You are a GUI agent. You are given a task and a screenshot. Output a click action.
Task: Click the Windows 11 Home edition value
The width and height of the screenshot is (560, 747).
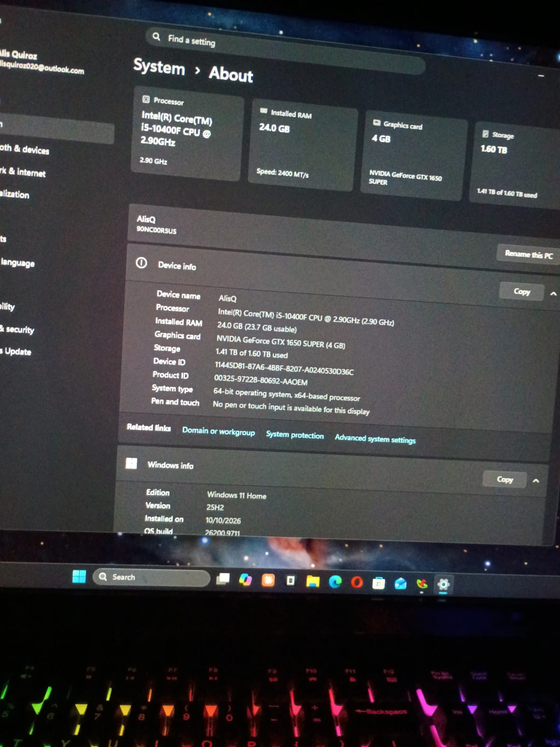(237, 495)
